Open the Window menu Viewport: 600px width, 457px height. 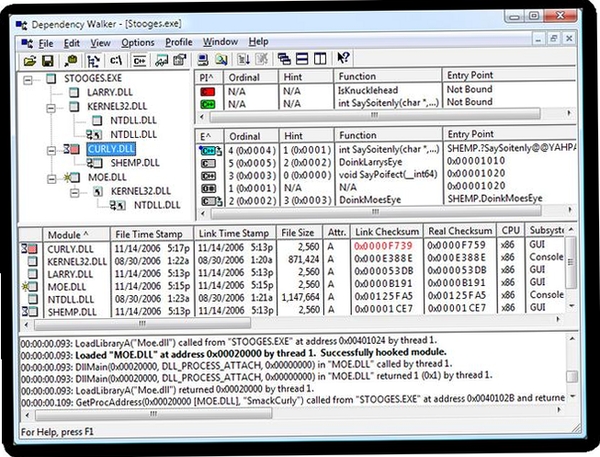tap(220, 42)
